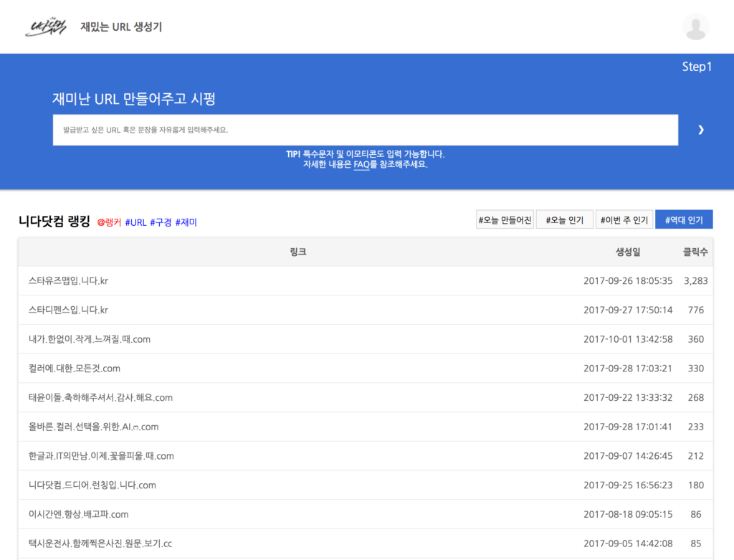
Task: Click the @랭커 tag
Action: [109, 222]
